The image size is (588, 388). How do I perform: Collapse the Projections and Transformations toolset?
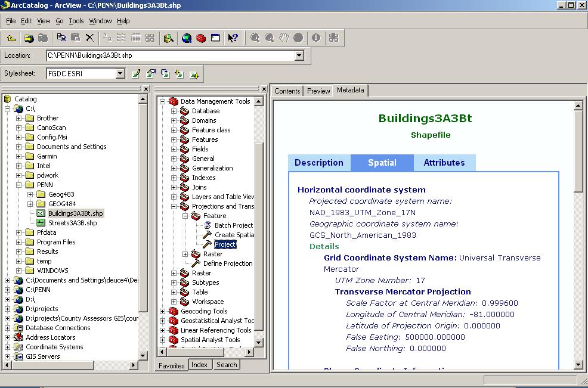coord(174,206)
